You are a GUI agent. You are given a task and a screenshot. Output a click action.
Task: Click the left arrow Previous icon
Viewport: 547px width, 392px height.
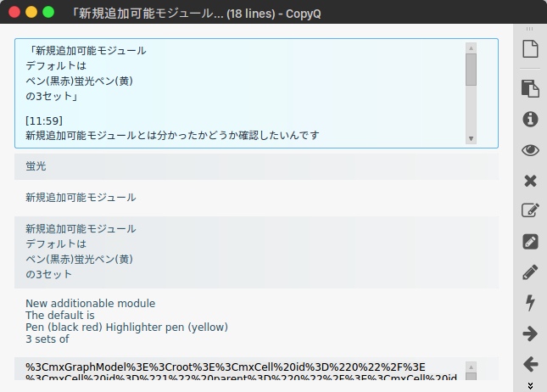tap(530, 364)
